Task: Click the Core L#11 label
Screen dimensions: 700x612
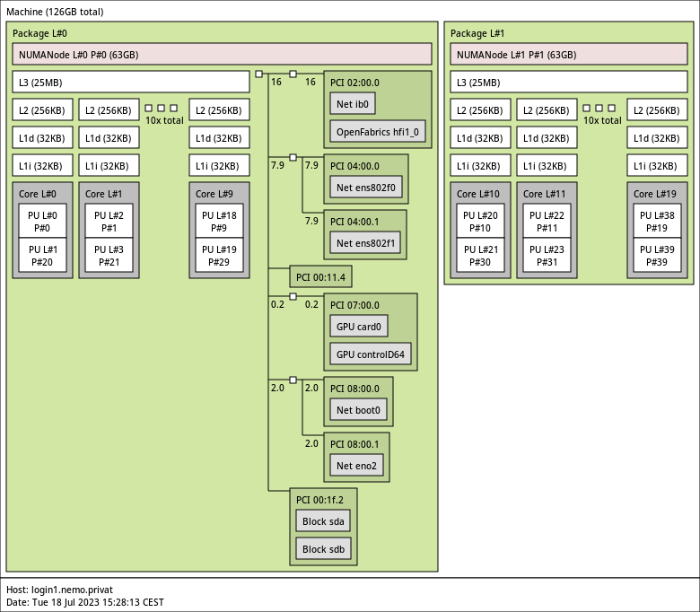Action: coord(544,194)
